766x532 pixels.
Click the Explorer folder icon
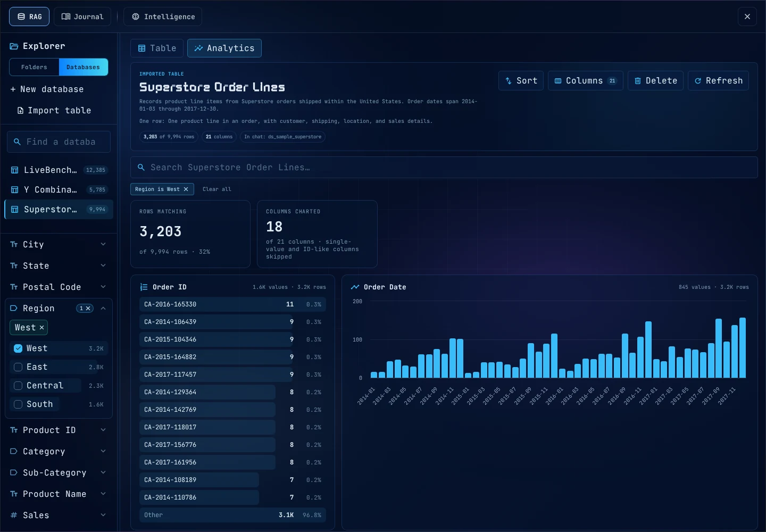[x=14, y=46]
